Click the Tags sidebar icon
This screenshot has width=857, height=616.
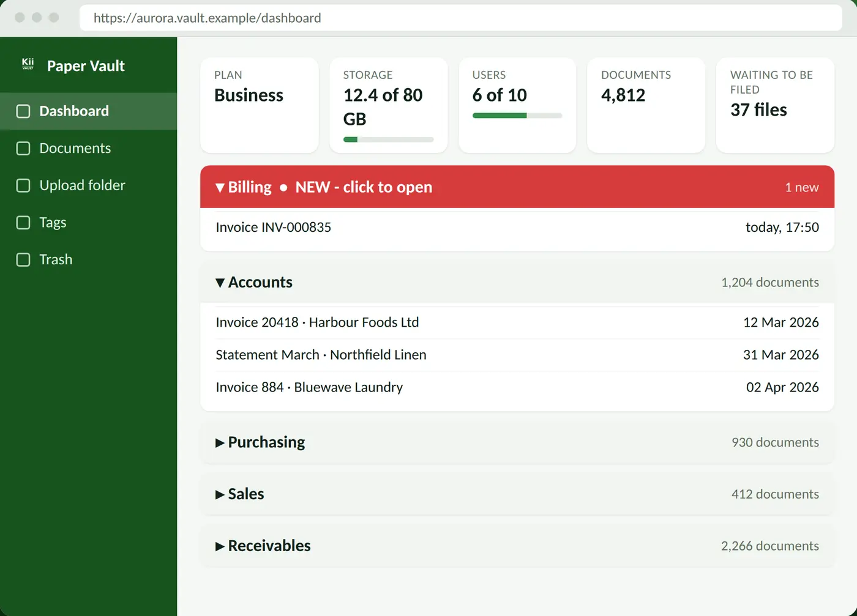click(23, 223)
